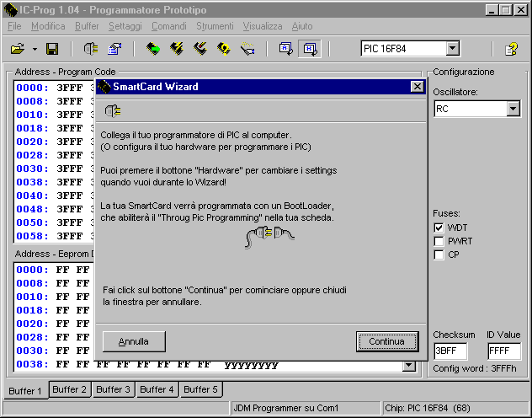Open help icon in toolbar
This screenshot has height=418, width=532.
pos(511,49)
